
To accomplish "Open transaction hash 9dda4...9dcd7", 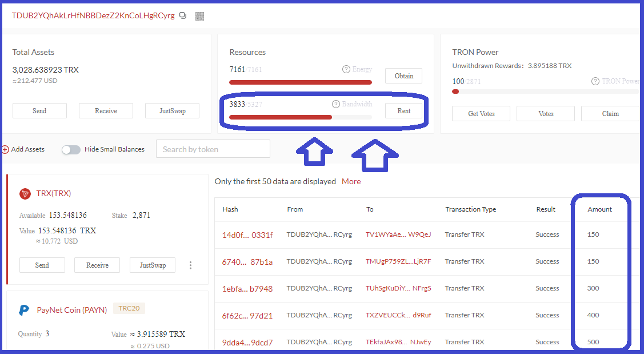I will click(x=247, y=343).
